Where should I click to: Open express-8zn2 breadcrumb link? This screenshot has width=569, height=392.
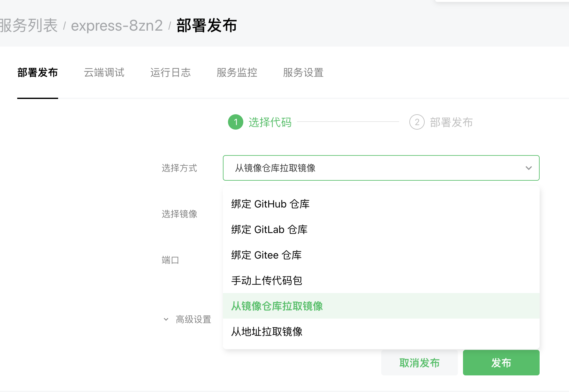(117, 26)
